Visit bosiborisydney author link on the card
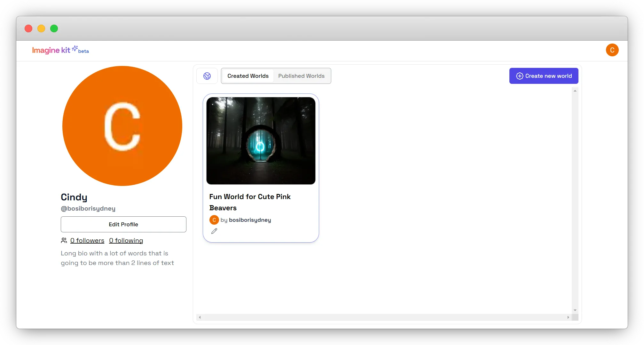This screenshot has height=345, width=644. click(250, 220)
